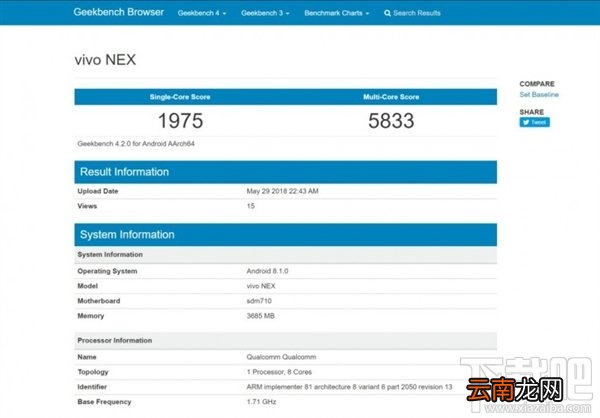
Task: Click the Topology label
Action: point(93,372)
